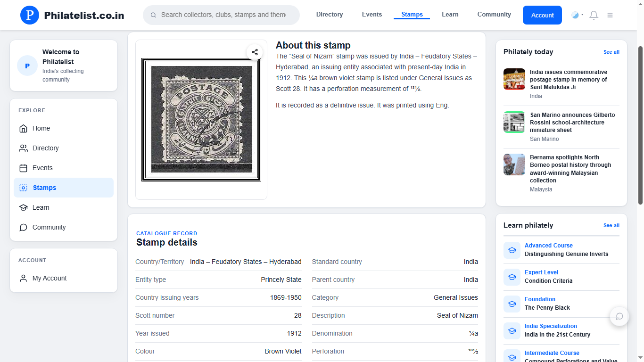Click the Expert Level cap icon
Screen dimensions: 644x362
click(512, 277)
